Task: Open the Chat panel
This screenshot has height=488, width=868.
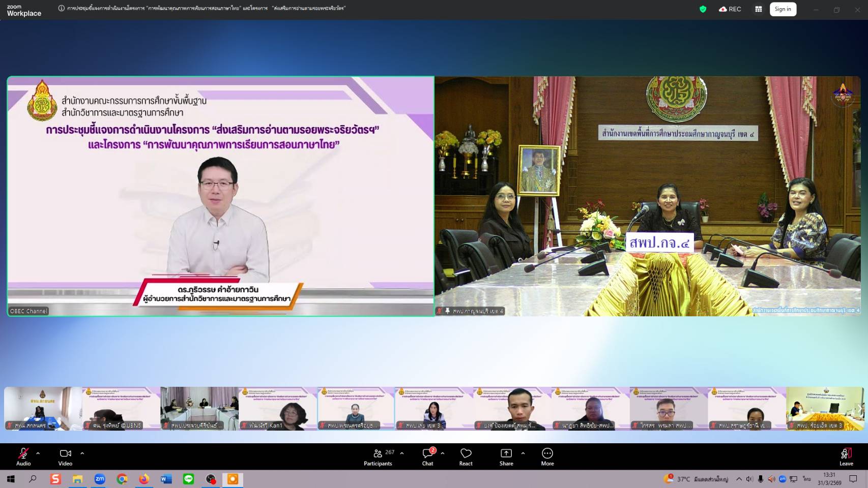Action: pyautogui.click(x=427, y=456)
